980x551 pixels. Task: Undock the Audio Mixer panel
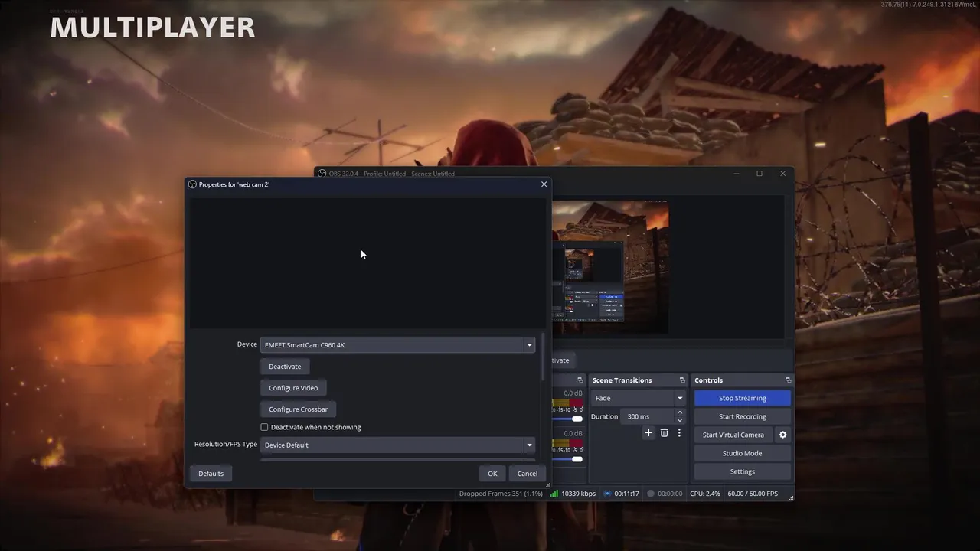[x=580, y=380]
